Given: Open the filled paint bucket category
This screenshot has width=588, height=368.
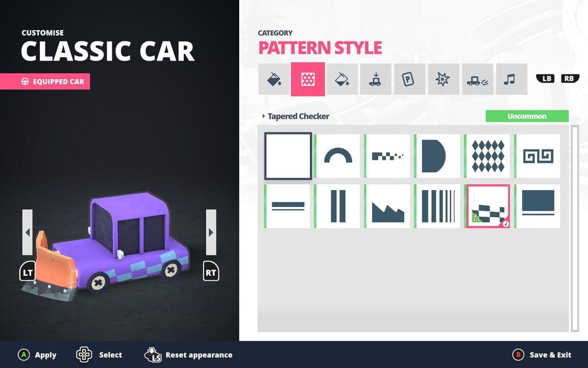Looking at the screenshot, I should 274,79.
